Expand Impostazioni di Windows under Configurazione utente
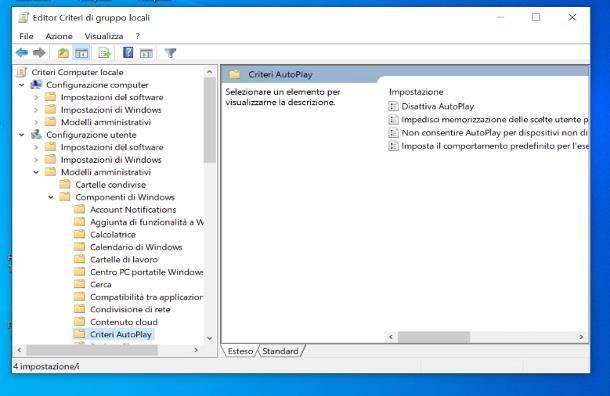This screenshot has width=610, height=396. click(36, 159)
